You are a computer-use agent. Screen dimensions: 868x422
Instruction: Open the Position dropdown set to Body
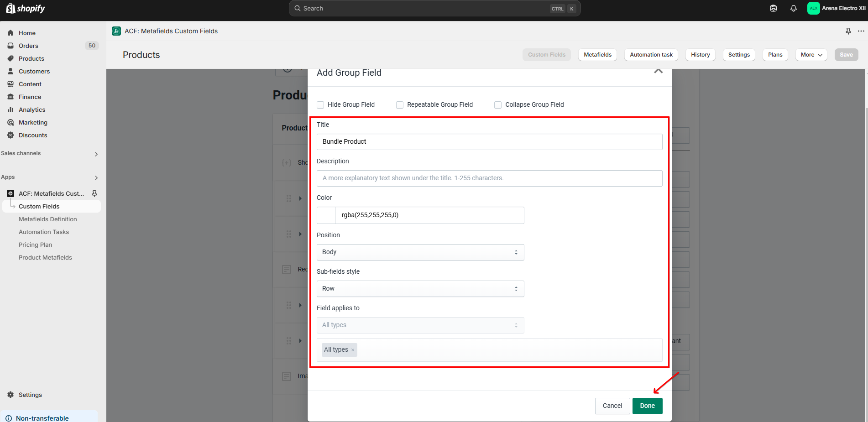click(x=420, y=252)
